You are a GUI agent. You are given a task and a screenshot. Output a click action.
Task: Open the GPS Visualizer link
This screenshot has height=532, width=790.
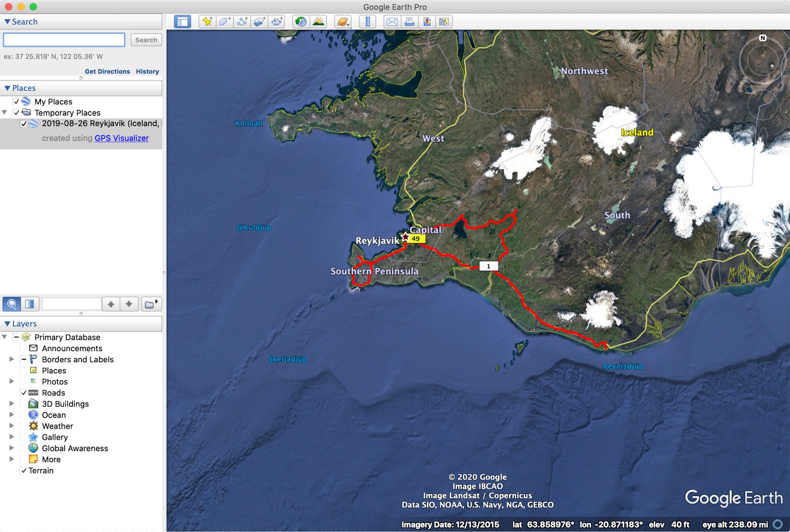[121, 138]
